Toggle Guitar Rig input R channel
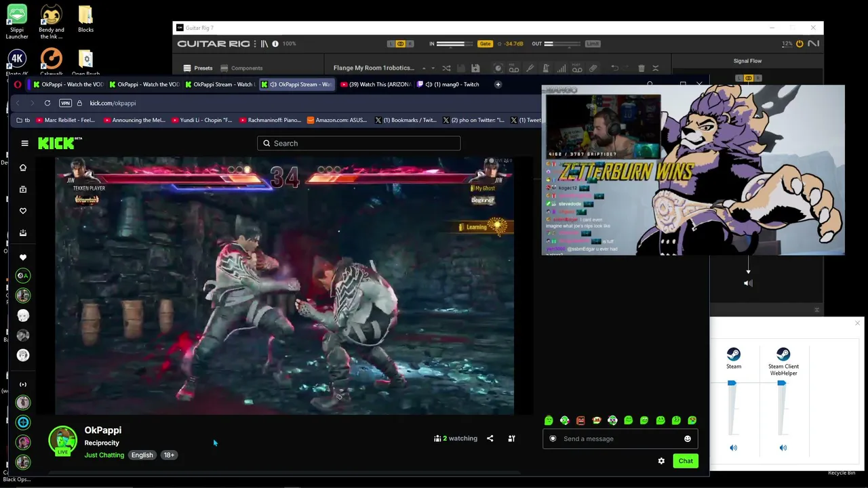This screenshot has width=868, height=488. click(x=410, y=44)
